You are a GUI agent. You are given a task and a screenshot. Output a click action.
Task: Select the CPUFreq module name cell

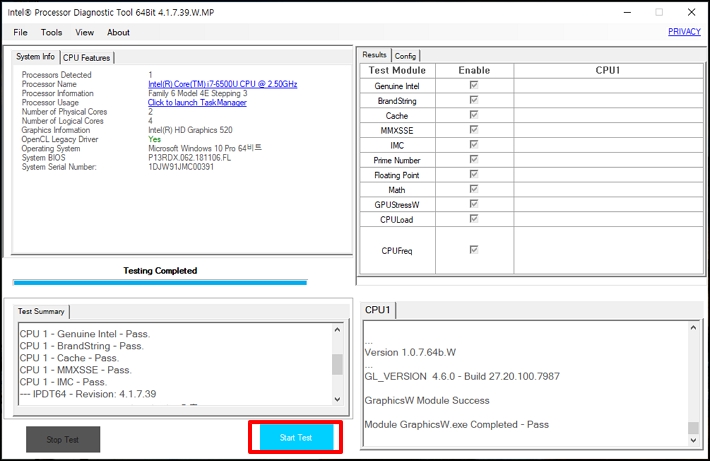click(398, 250)
